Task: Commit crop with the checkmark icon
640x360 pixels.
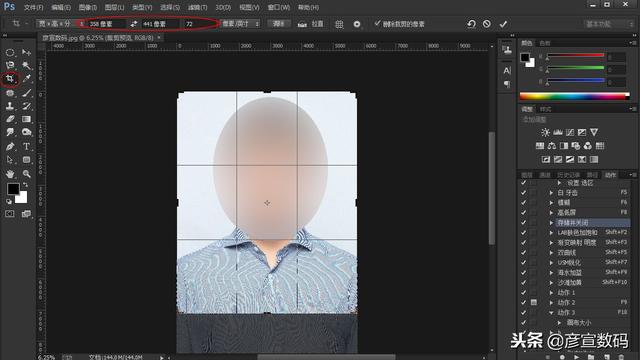Action: [x=503, y=24]
